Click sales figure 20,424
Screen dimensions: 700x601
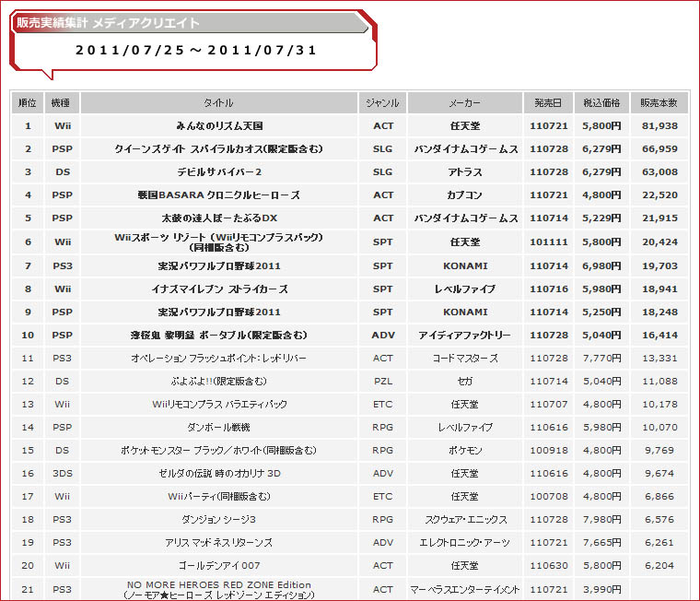coord(659,242)
